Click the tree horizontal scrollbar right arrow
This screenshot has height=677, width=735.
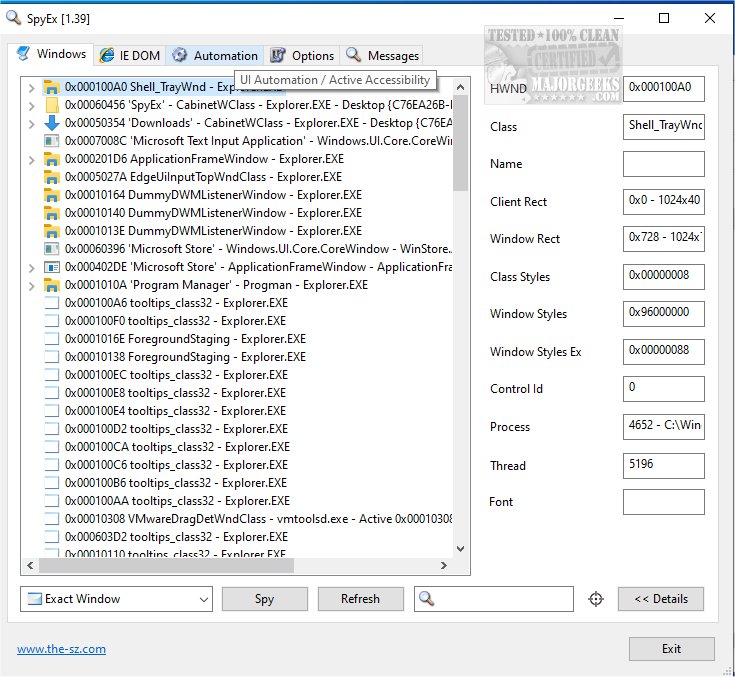tap(443, 565)
